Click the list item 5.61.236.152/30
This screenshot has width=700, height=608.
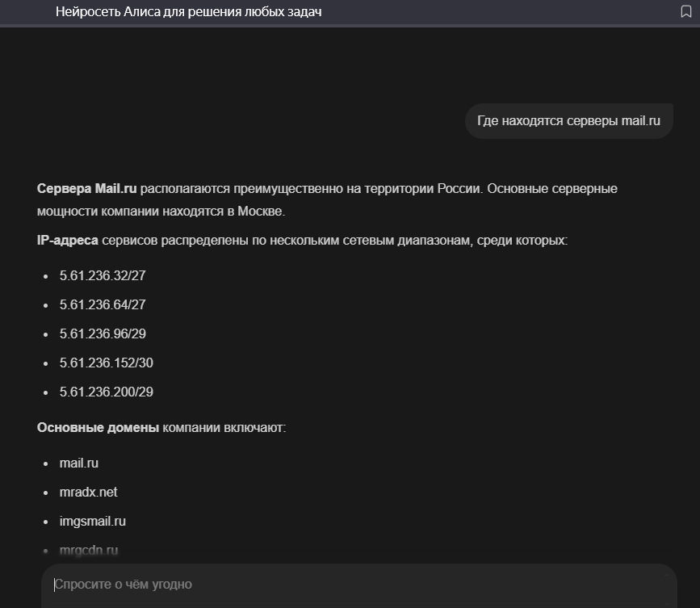[x=106, y=363]
